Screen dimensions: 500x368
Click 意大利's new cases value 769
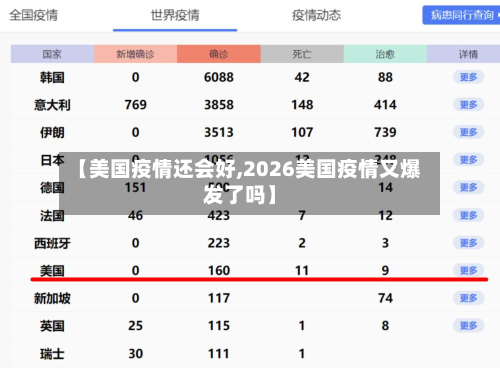(x=136, y=105)
